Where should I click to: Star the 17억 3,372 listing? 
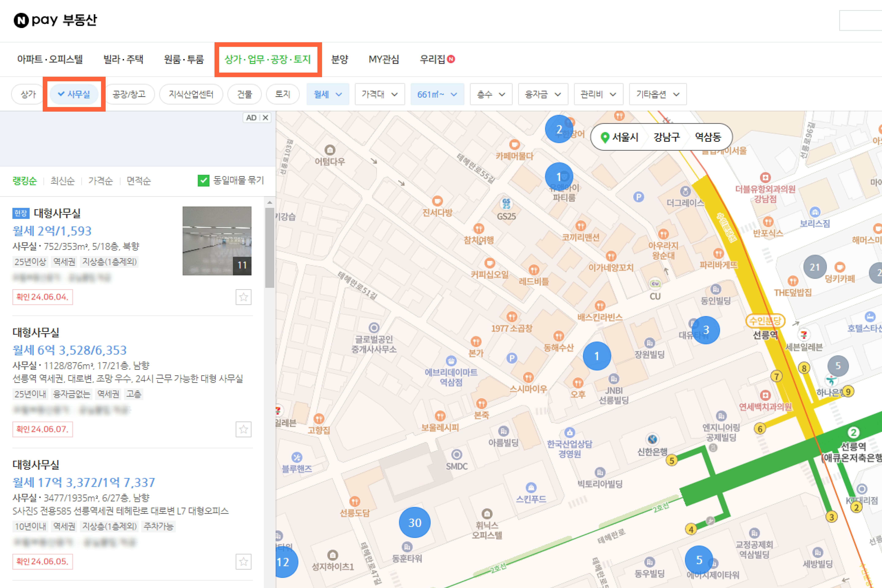243,561
